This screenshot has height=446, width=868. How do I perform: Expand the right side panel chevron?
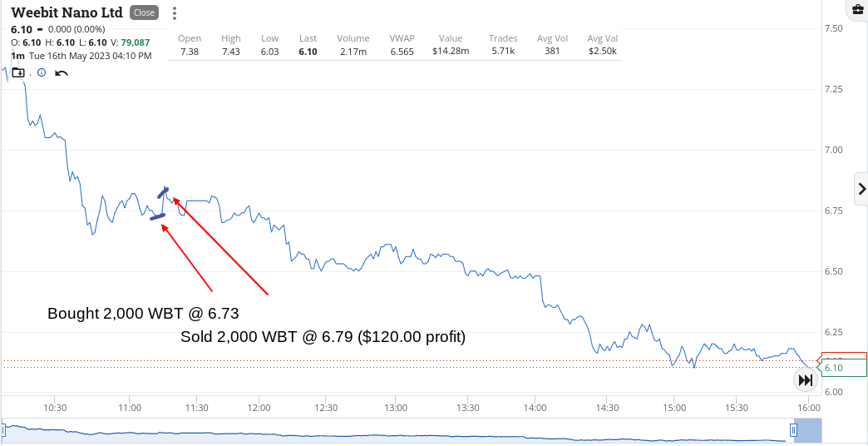[x=861, y=189]
